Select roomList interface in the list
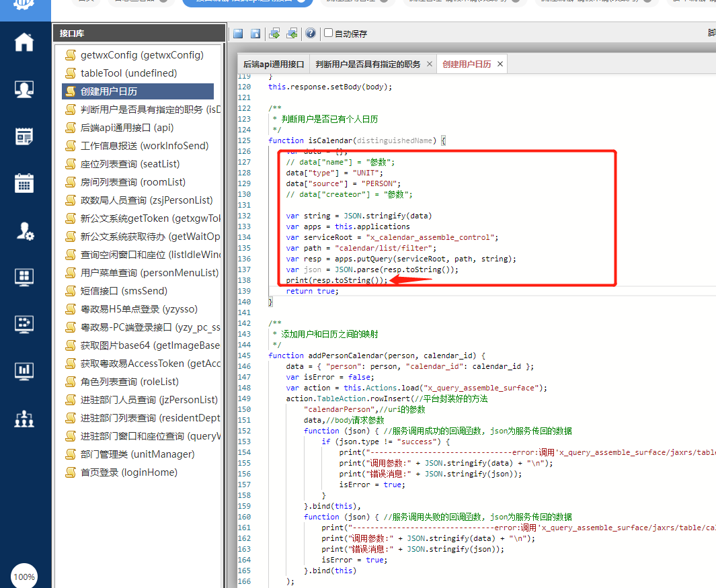Screen dimensions: 716x588 coord(132,182)
